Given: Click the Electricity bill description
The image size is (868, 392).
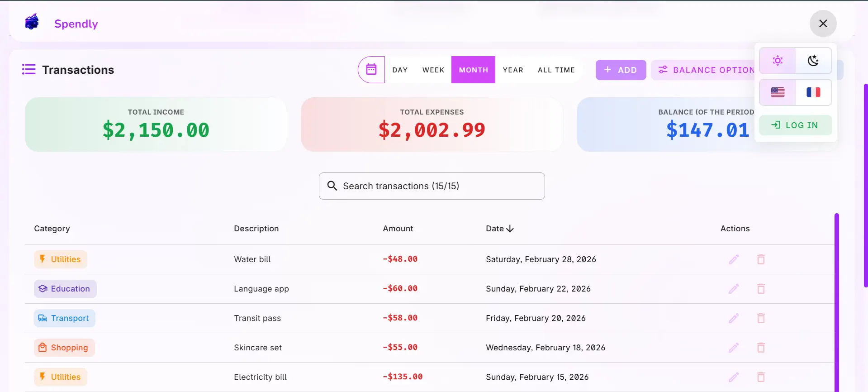Looking at the screenshot, I should coord(260,377).
